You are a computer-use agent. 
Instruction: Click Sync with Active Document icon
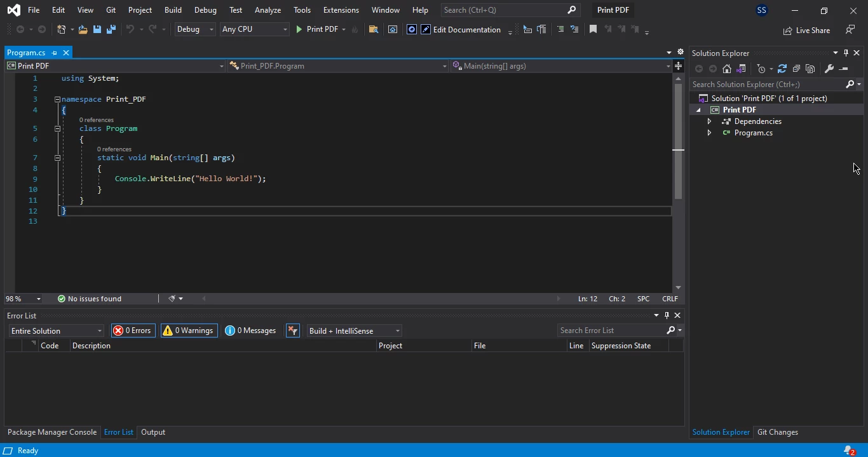pyautogui.click(x=782, y=69)
